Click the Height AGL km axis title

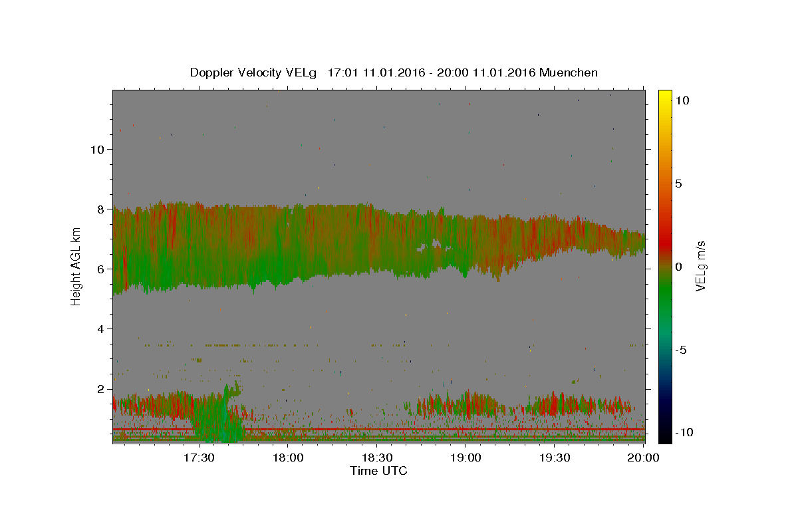click(76, 266)
